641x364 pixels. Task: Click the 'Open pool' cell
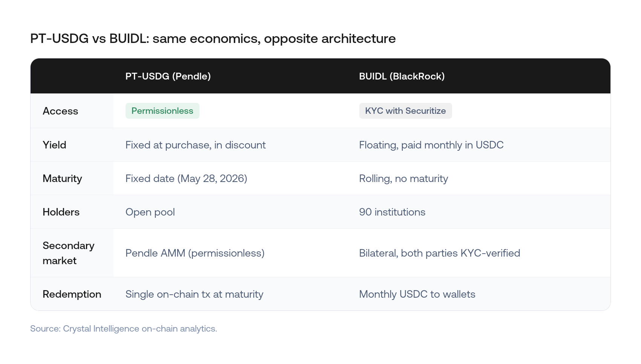coord(150,212)
